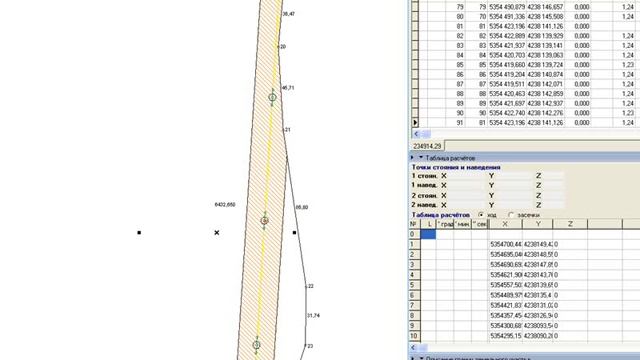
Task: Click point label '20' on the map
Action: coord(283,47)
